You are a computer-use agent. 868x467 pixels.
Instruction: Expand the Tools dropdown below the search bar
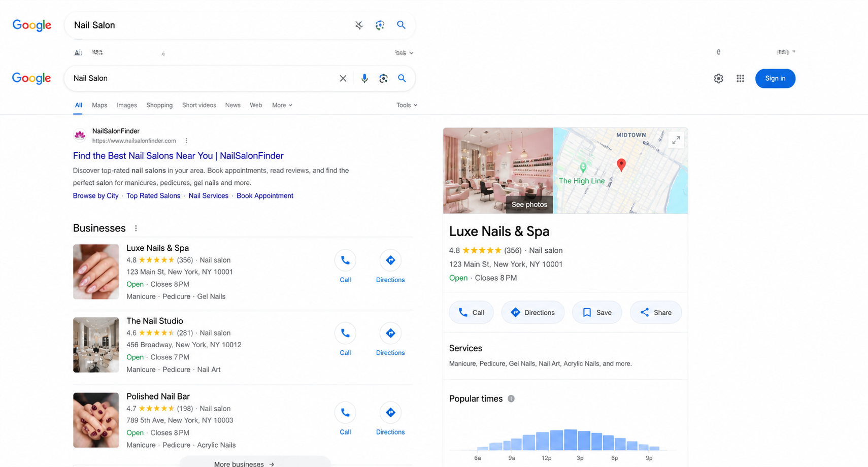[x=407, y=105]
